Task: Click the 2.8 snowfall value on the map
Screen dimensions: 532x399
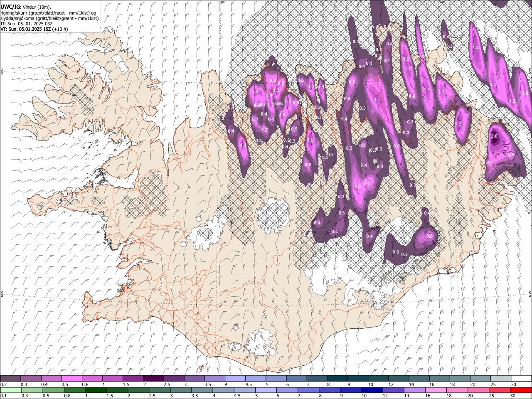Action: 494,136
